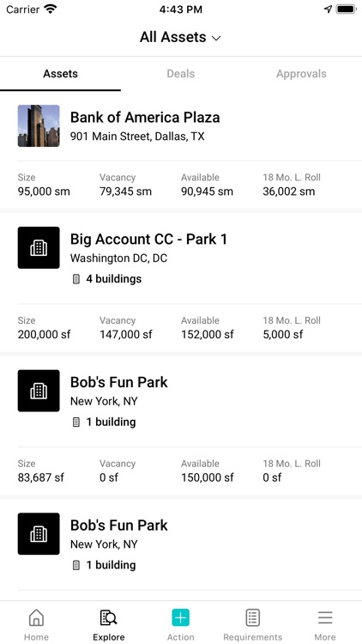Open the Requirements list icon
The image size is (362, 644).
(x=253, y=617)
